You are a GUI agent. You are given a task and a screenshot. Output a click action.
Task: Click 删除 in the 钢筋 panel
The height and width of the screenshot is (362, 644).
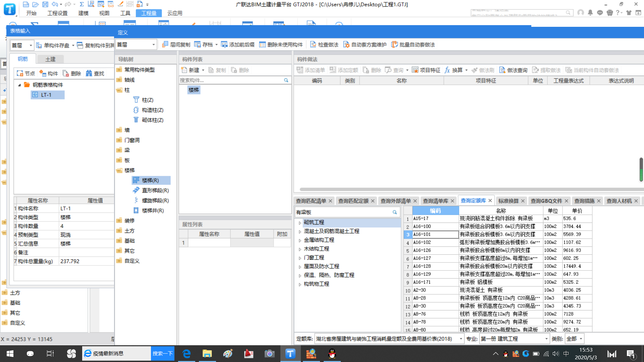click(72, 73)
